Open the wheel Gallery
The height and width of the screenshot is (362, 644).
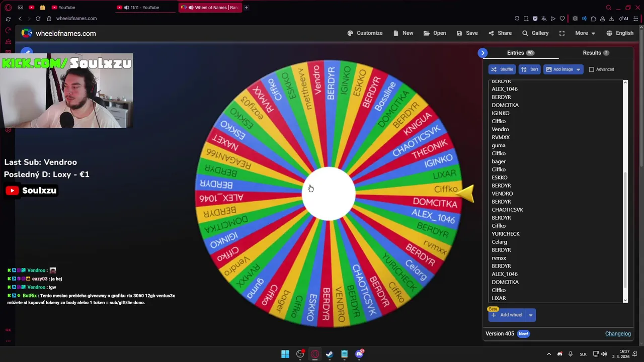pos(535,33)
